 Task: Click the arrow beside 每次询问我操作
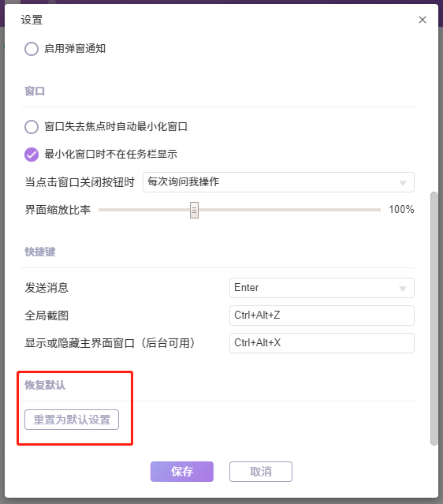pyautogui.click(x=403, y=183)
